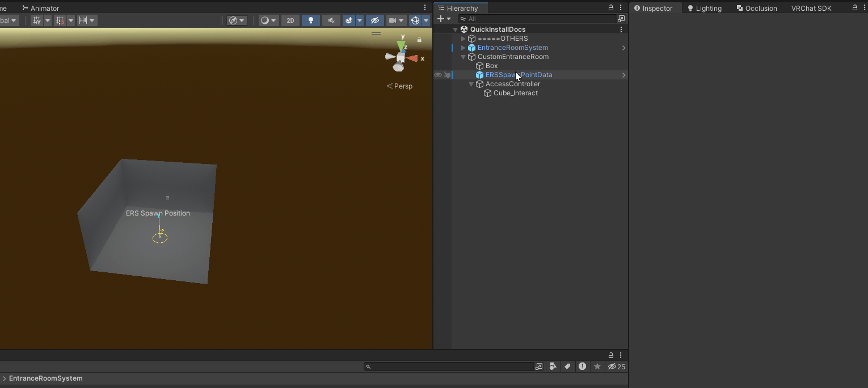This screenshot has height=388, width=868.
Task: Click the Gizmos toggle icon
Action: [x=415, y=20]
